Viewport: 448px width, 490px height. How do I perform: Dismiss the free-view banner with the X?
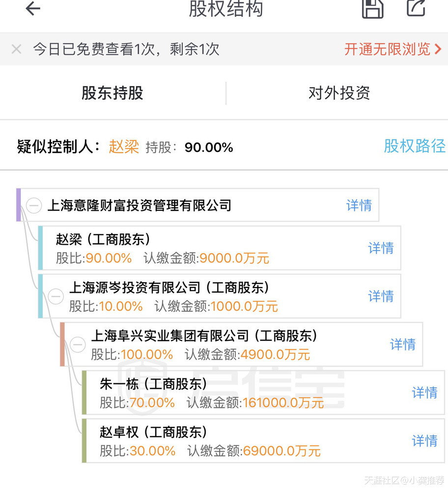click(x=16, y=49)
